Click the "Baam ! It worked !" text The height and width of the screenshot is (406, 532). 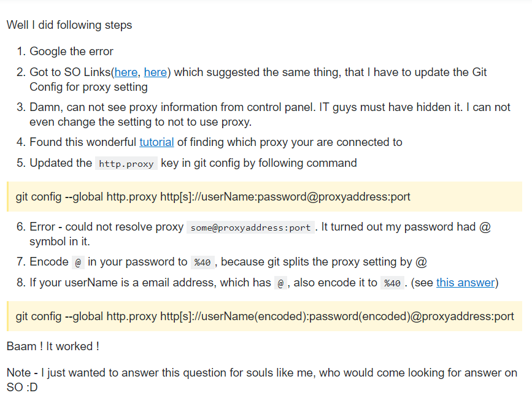click(53, 347)
